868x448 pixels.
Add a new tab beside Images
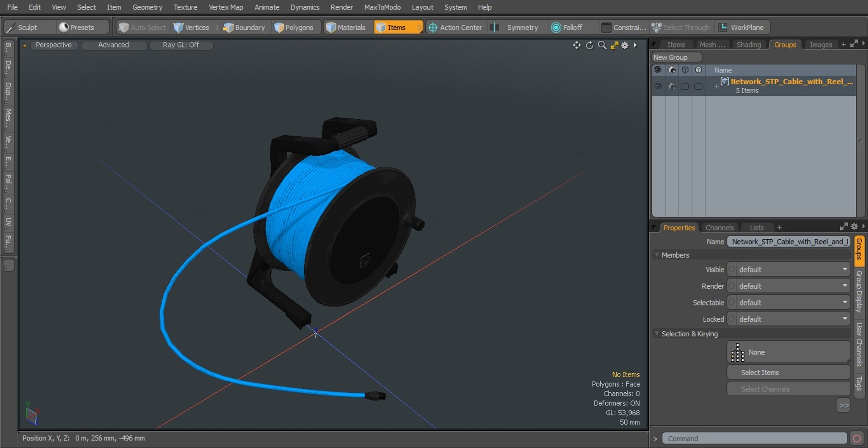click(x=843, y=45)
